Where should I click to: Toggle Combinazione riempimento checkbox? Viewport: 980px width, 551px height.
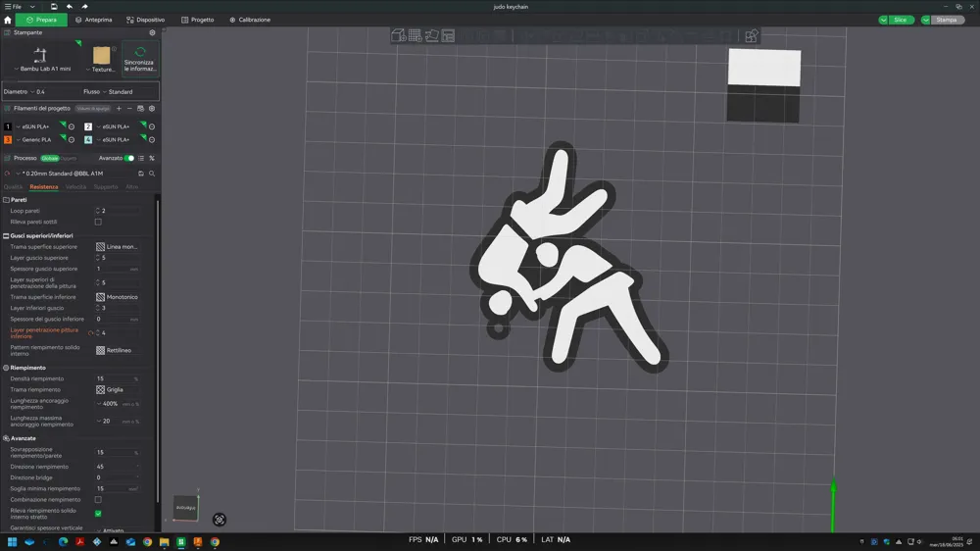pos(98,500)
